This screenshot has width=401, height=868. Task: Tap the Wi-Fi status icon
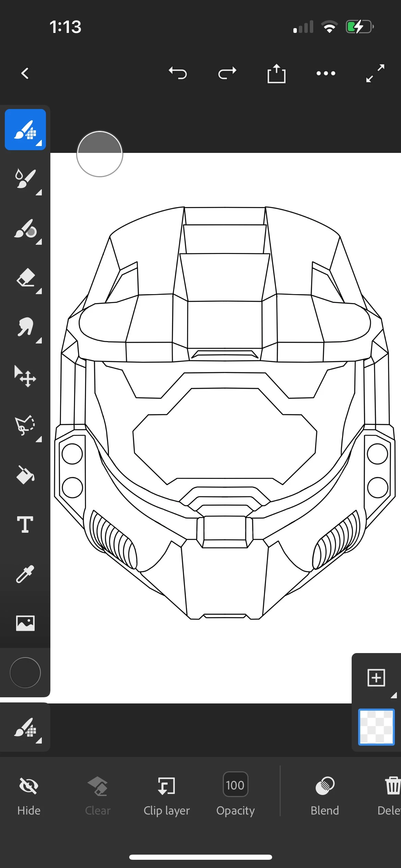tap(329, 27)
